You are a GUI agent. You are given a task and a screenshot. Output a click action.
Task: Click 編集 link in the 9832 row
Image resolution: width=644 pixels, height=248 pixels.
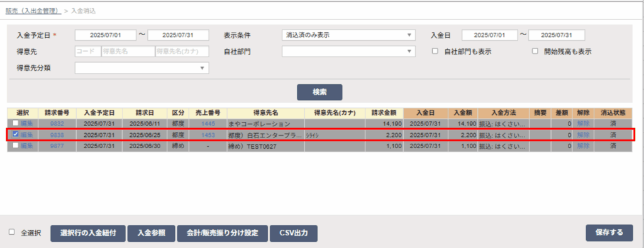coord(26,124)
